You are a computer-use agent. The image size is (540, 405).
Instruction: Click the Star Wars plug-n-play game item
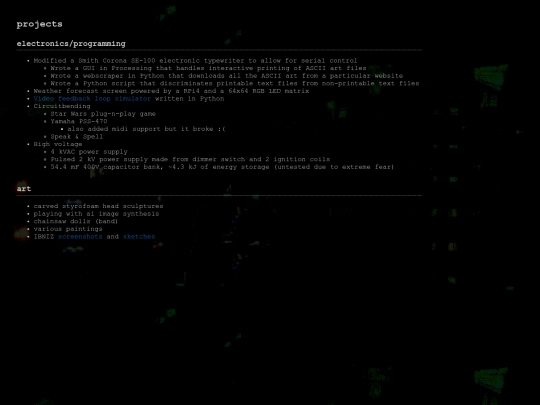point(103,114)
